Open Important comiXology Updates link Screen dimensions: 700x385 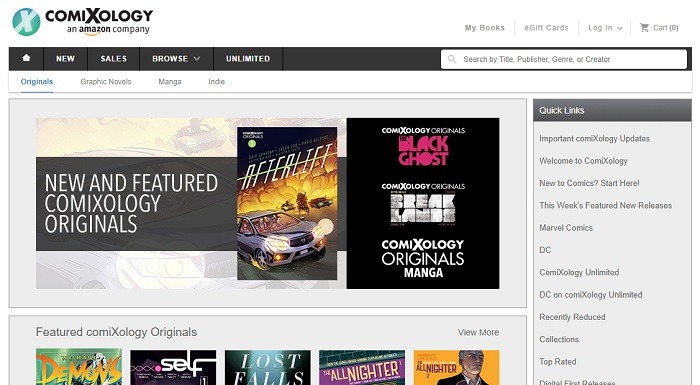[594, 138]
